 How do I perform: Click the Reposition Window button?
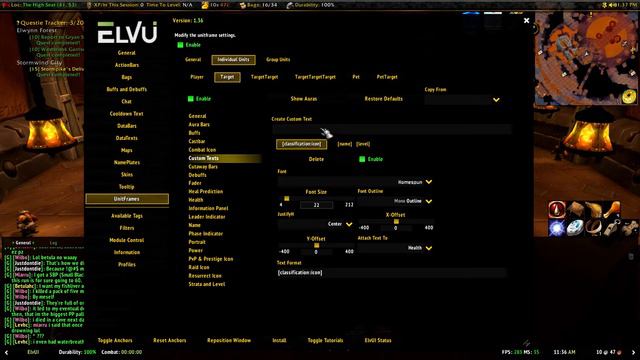click(x=229, y=340)
